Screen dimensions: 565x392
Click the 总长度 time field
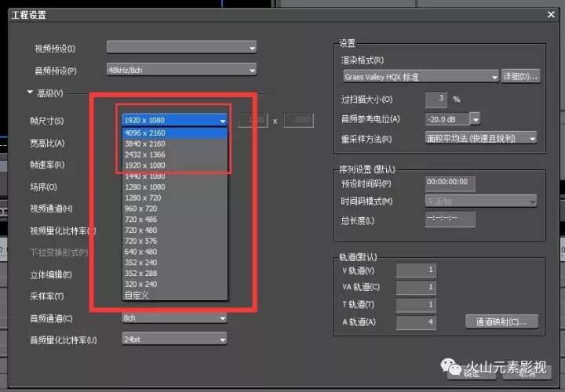tap(450, 219)
